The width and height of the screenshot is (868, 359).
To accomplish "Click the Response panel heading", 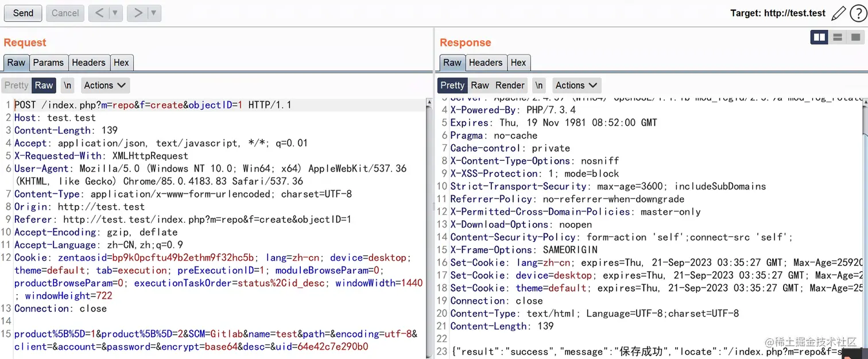I will coord(466,43).
